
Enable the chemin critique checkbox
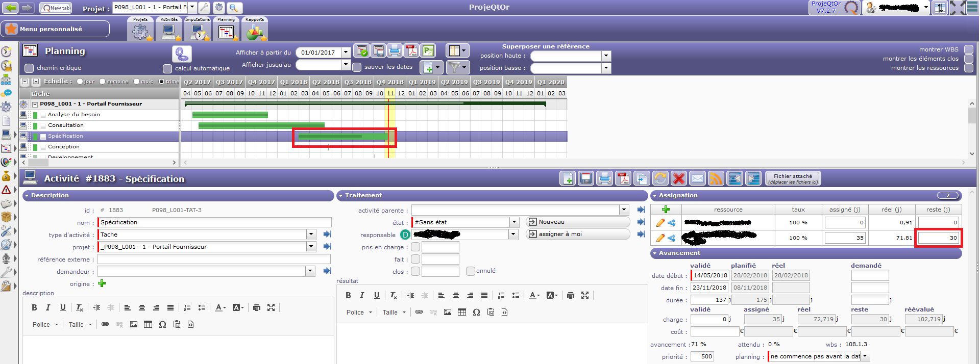(x=29, y=68)
